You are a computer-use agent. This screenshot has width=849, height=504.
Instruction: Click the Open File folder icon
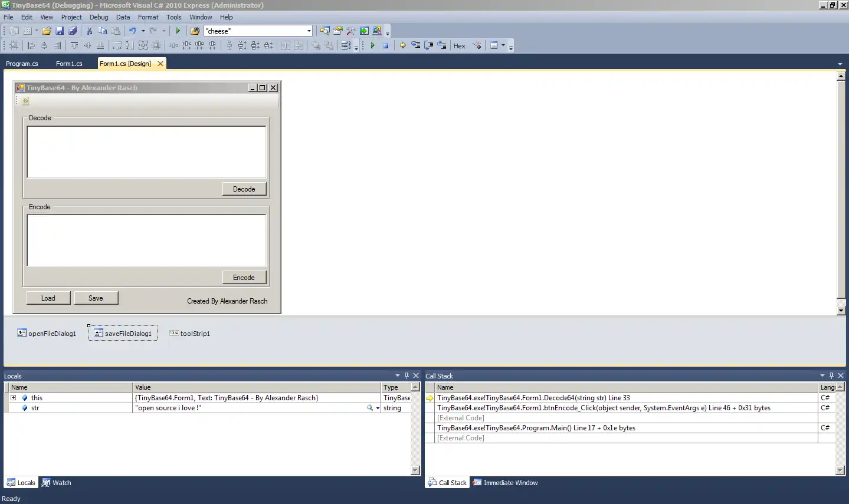point(46,31)
